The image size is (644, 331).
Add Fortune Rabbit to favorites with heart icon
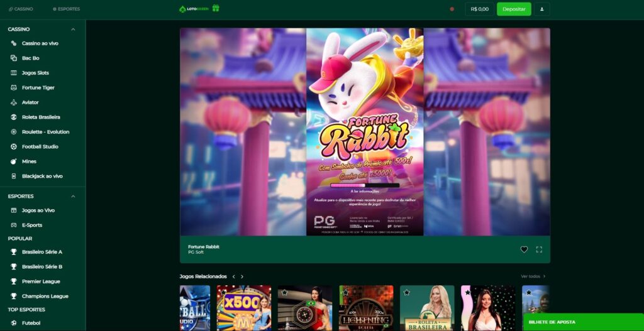coord(524,249)
